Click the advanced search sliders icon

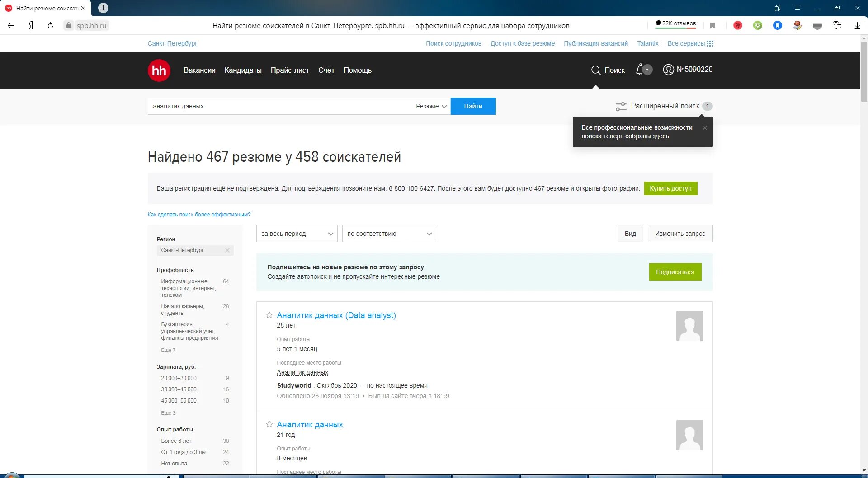(x=621, y=106)
